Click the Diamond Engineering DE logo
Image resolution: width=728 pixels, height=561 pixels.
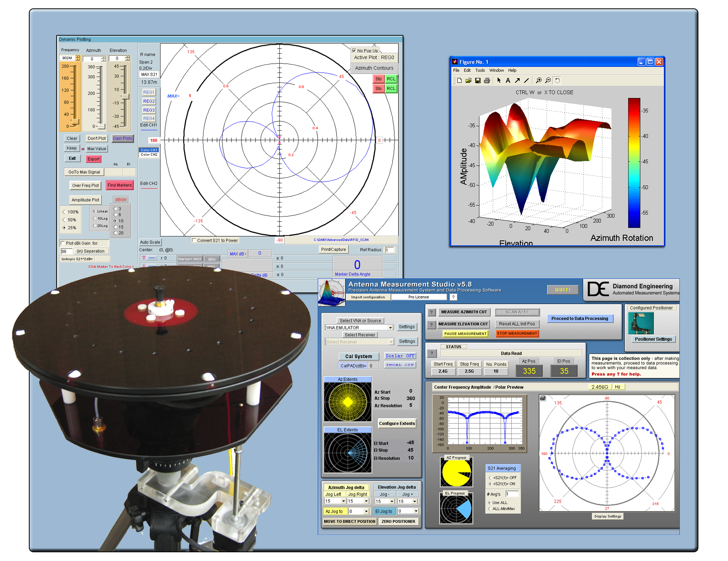598,289
